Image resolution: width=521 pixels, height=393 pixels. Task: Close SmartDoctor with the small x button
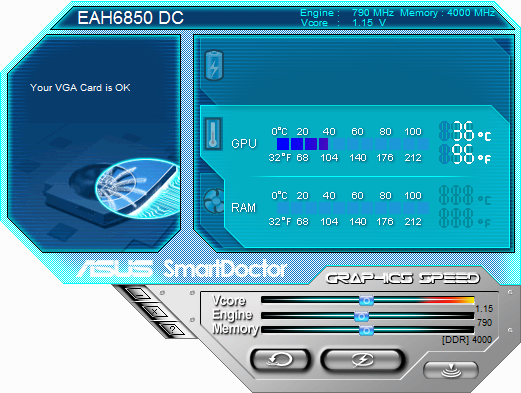click(155, 312)
